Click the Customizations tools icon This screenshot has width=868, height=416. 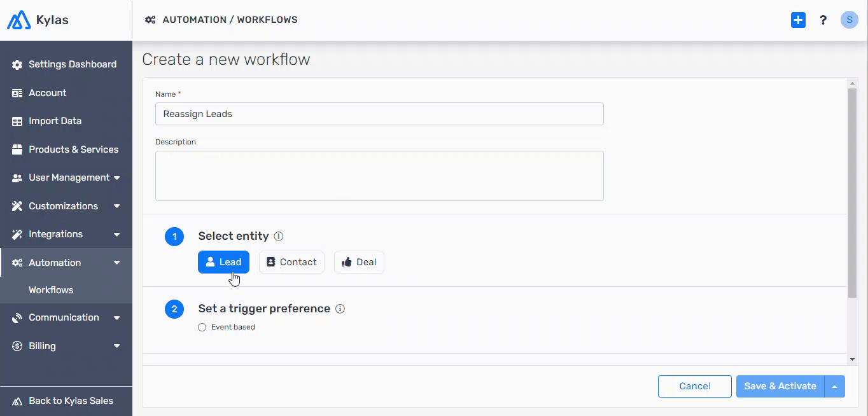17,206
